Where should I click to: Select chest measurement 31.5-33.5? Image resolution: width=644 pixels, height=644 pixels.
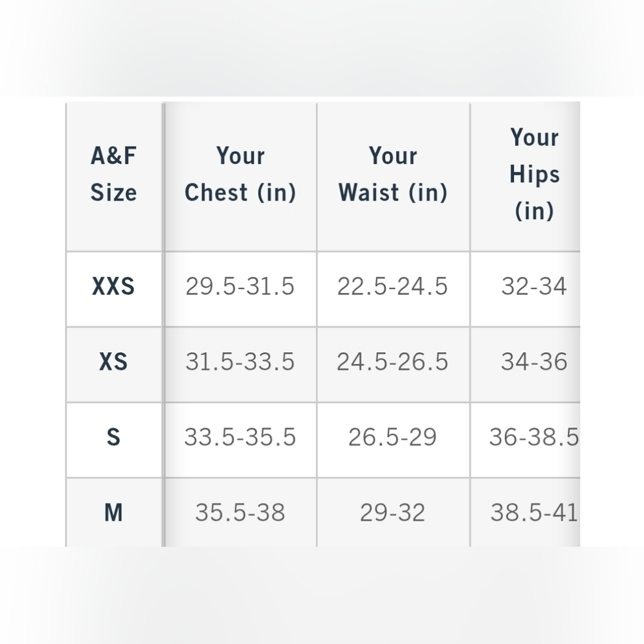(240, 361)
